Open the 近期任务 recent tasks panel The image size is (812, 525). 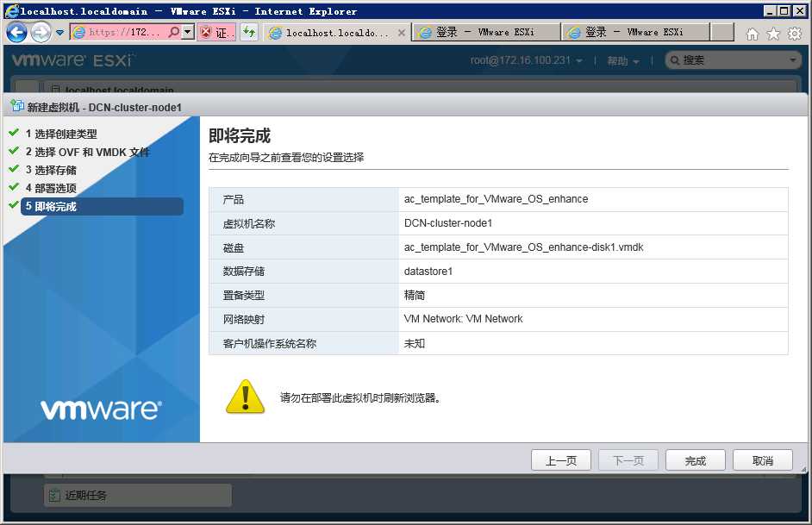(138, 496)
